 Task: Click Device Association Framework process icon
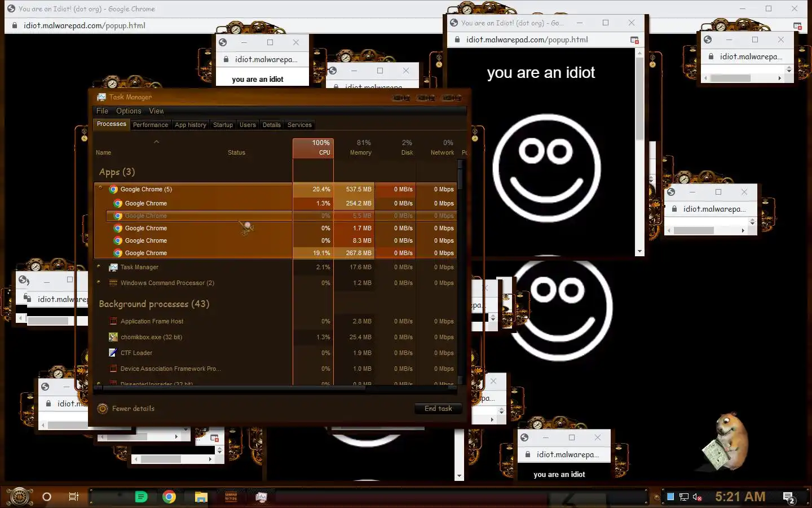click(x=113, y=369)
